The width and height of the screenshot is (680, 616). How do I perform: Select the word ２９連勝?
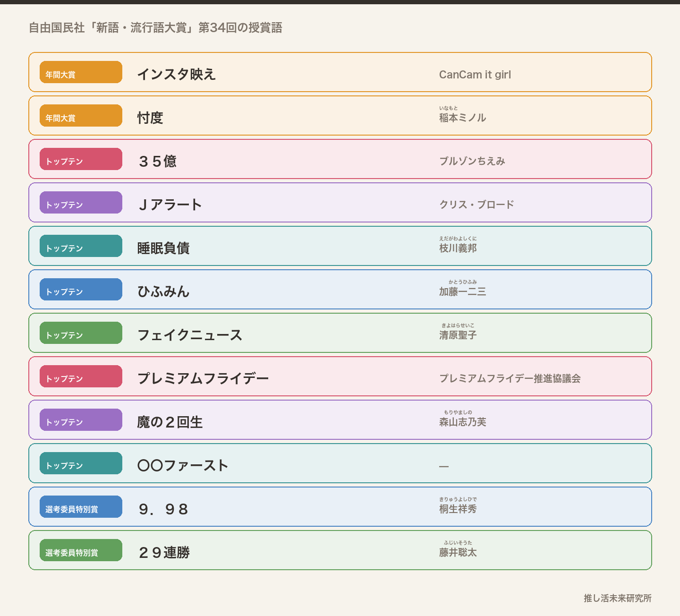(163, 552)
